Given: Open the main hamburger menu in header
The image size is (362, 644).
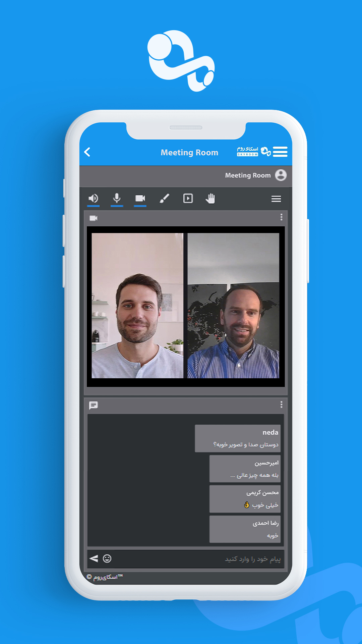Looking at the screenshot, I should pos(280,152).
